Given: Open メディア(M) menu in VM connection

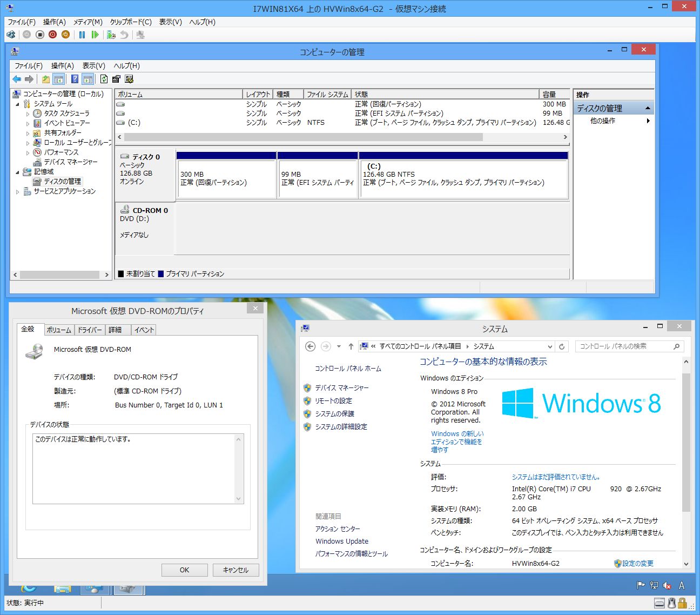Looking at the screenshot, I should (88, 22).
